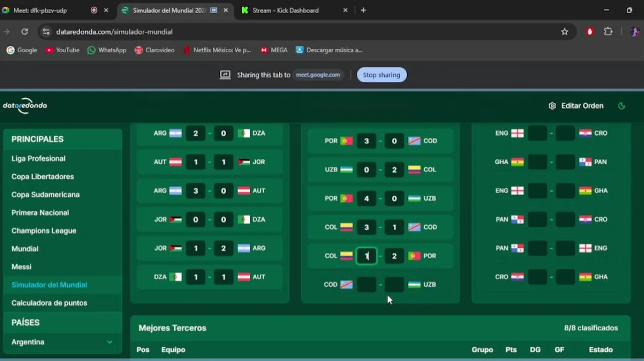The image size is (644, 361).
Task: Click PAN score field in GHA-PAN match
Action: click(x=565, y=161)
